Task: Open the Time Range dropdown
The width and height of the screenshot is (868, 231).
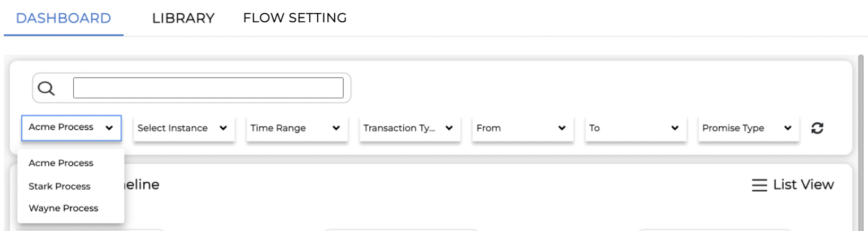Action: 297,128
